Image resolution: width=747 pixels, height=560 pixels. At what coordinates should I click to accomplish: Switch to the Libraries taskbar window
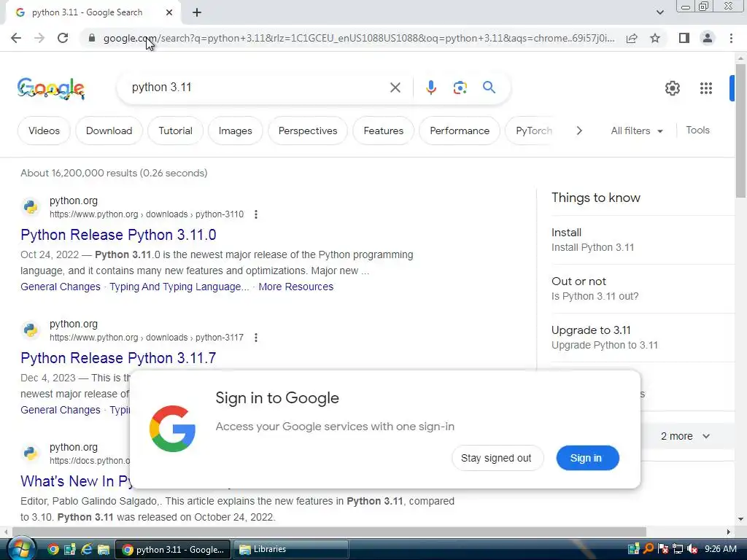pos(290,550)
